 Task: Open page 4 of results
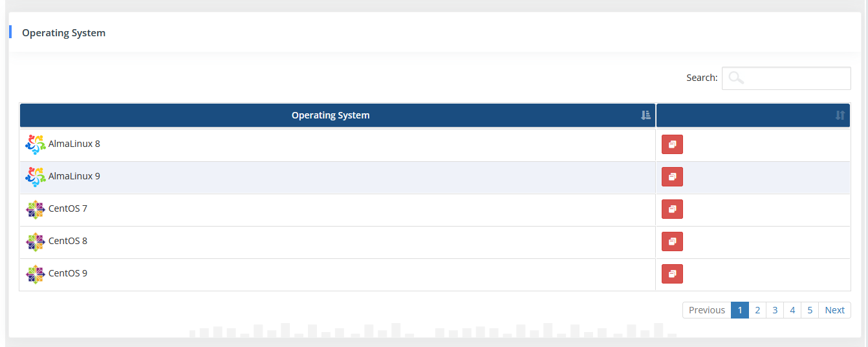pyautogui.click(x=792, y=310)
